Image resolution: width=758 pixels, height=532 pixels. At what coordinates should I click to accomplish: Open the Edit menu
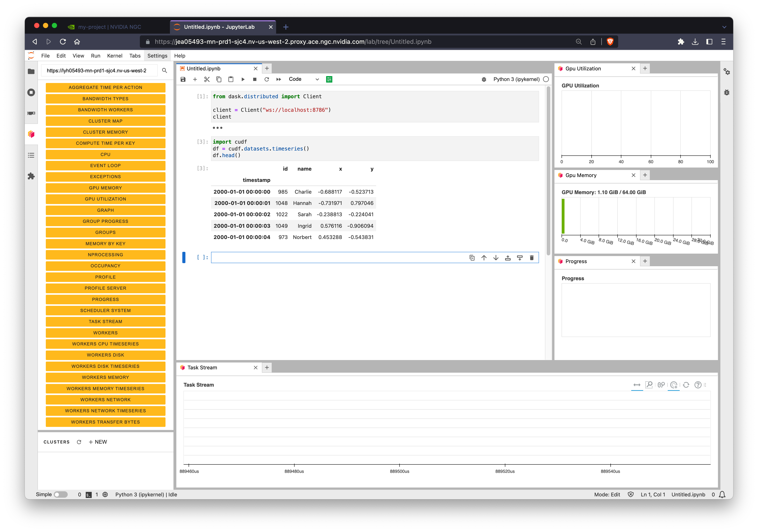pyautogui.click(x=61, y=56)
